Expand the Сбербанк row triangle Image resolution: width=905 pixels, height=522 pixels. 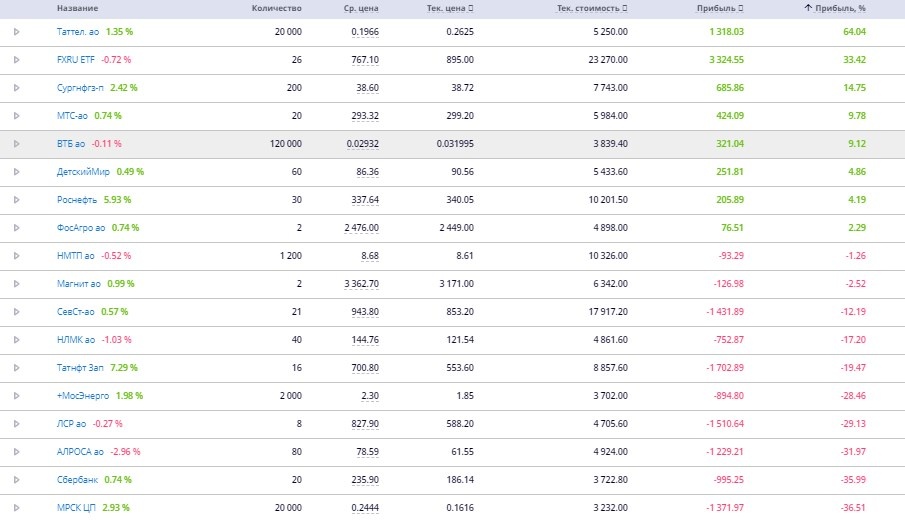point(16,480)
